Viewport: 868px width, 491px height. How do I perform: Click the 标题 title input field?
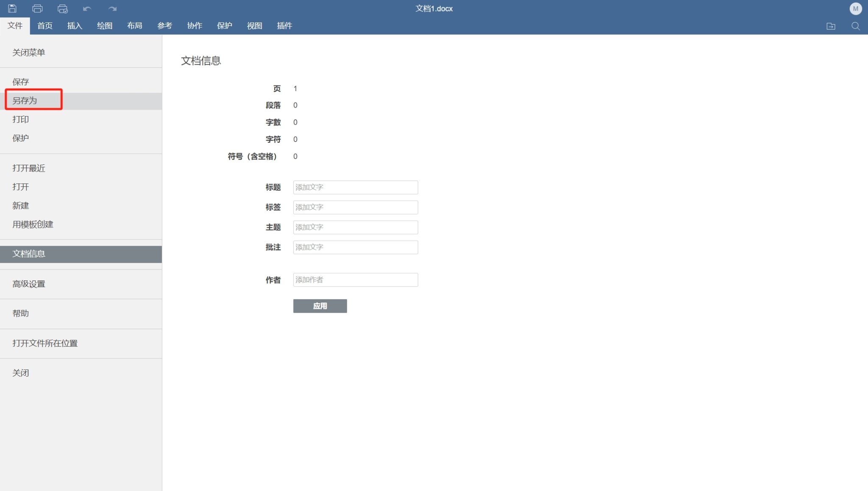pyautogui.click(x=355, y=187)
